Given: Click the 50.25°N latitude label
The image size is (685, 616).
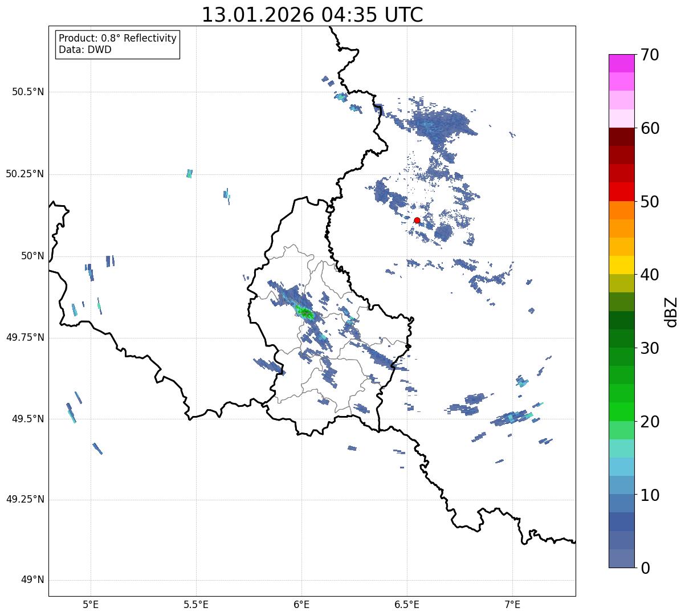Looking at the screenshot, I should [25, 174].
